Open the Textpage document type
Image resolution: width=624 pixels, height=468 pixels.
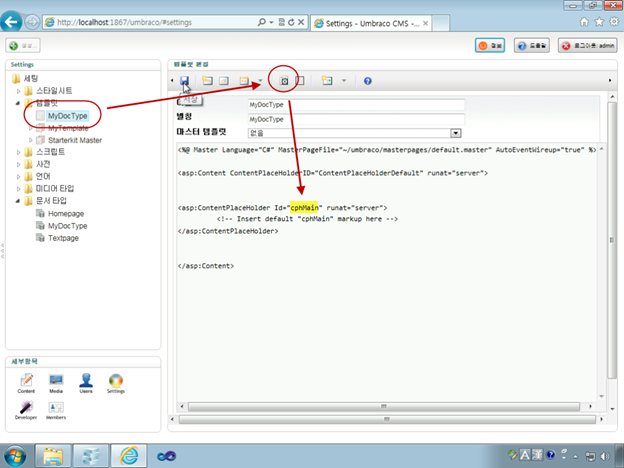(x=63, y=238)
